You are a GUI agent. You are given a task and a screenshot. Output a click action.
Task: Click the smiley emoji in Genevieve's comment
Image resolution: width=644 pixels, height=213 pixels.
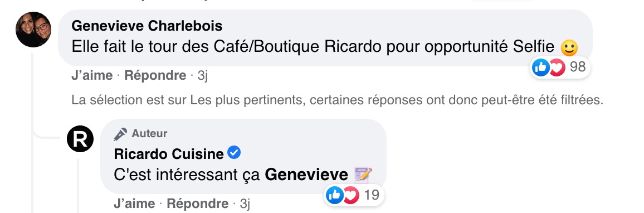[x=569, y=48]
